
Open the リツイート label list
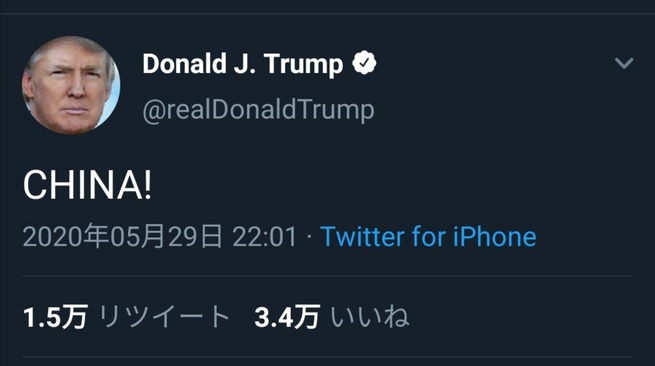[x=164, y=317]
